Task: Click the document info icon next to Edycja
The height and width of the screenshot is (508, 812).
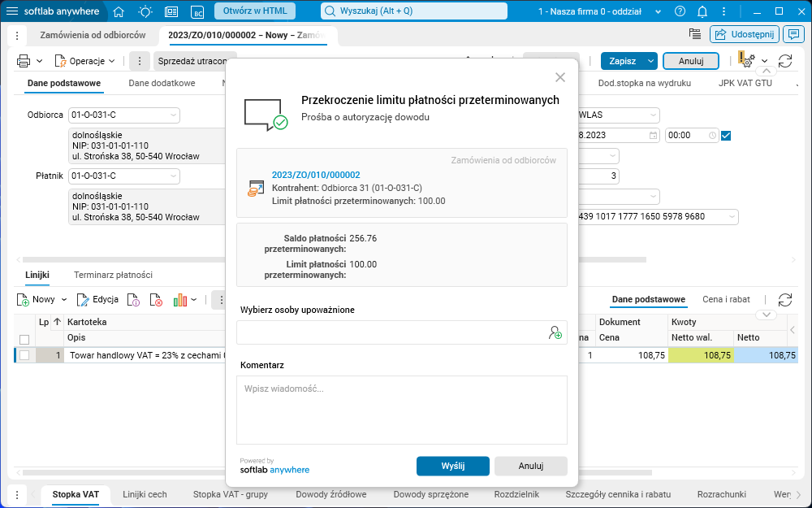Action: tap(132, 299)
